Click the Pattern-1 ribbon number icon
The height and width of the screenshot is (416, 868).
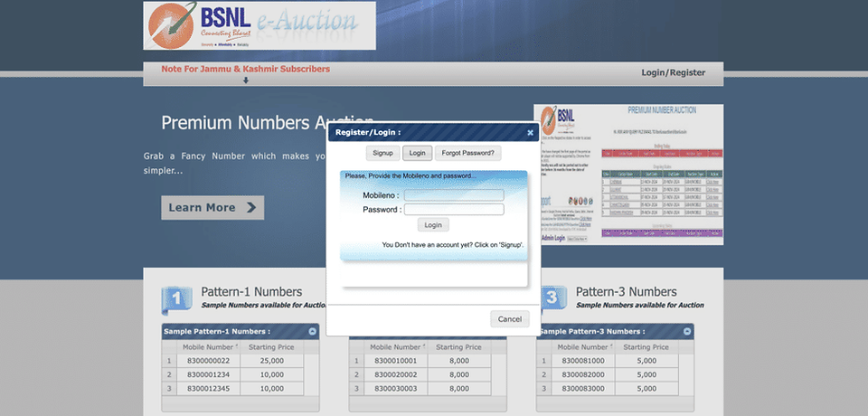(176, 299)
